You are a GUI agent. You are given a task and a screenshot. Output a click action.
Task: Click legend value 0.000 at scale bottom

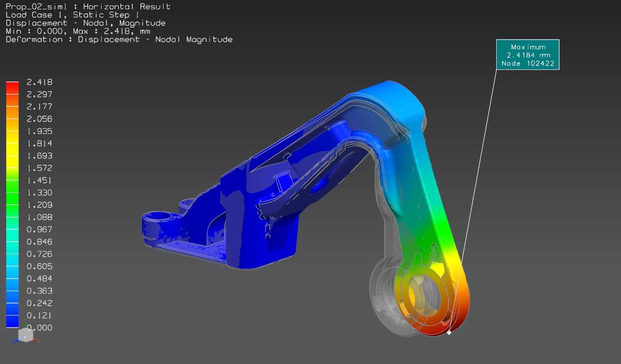[39, 328]
